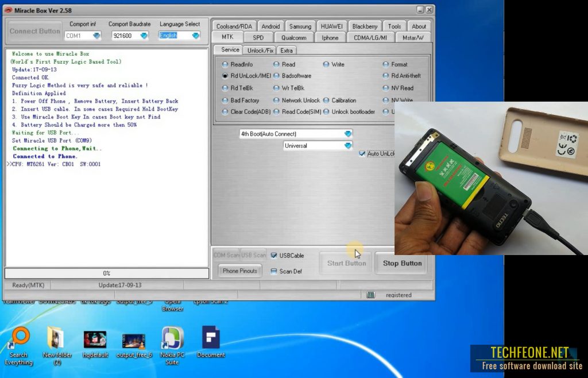The width and height of the screenshot is (588, 378).
Task: Switch to the MTK tab
Action: 227,37
